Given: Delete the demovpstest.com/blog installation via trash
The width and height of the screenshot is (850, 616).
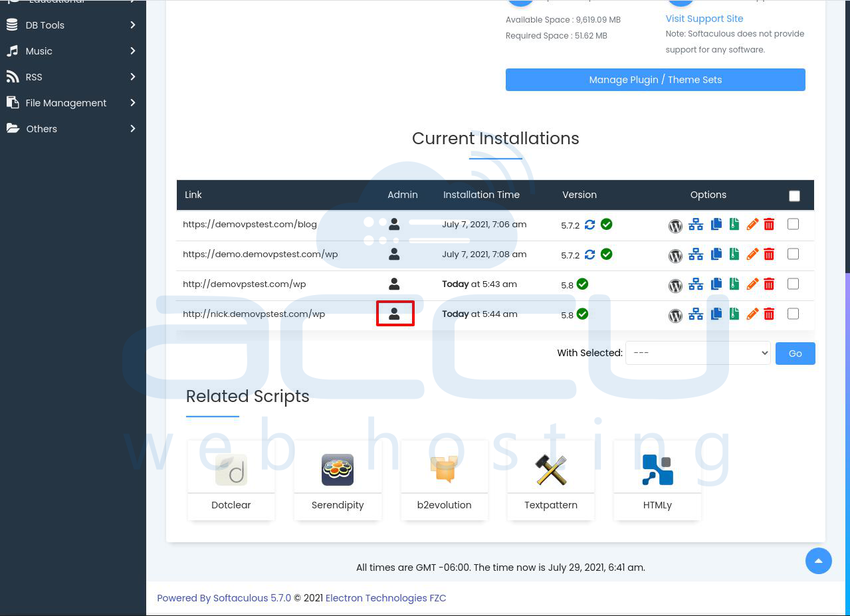Looking at the screenshot, I should point(769,225).
